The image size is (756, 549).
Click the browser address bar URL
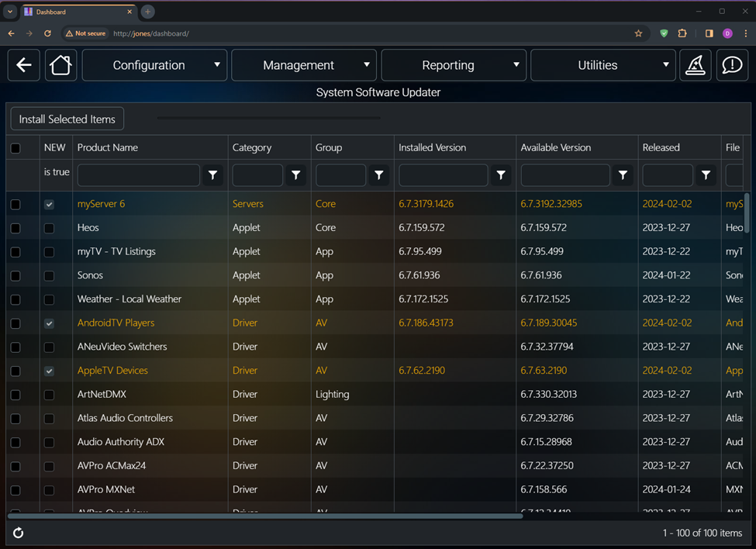point(151,33)
